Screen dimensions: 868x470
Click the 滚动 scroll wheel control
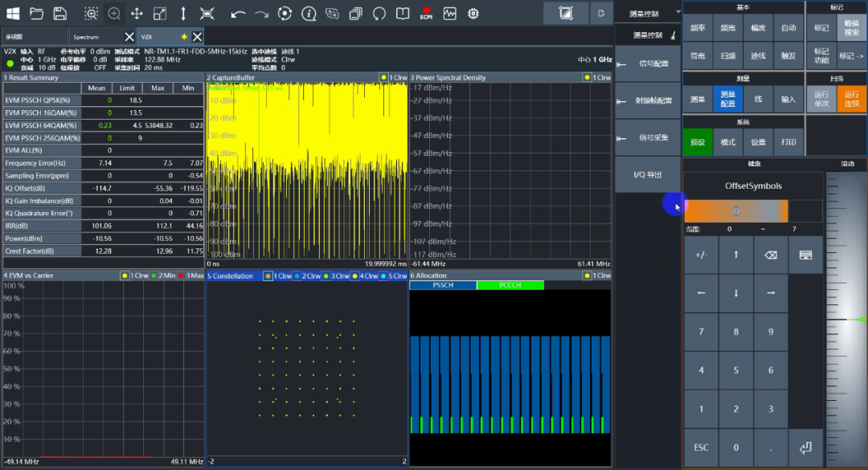[845, 318]
